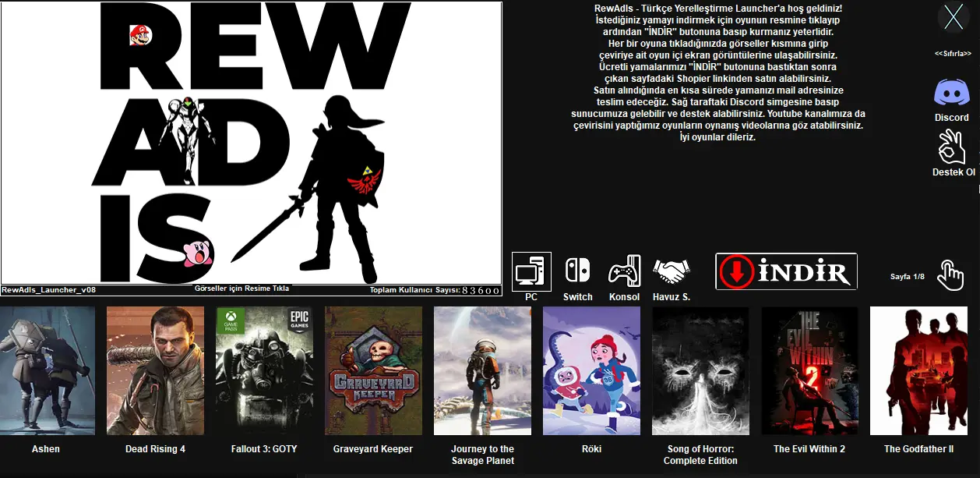Click the <<Sıfırla>> reset link
Image resolution: width=980 pixels, height=478 pixels.
coord(953,53)
